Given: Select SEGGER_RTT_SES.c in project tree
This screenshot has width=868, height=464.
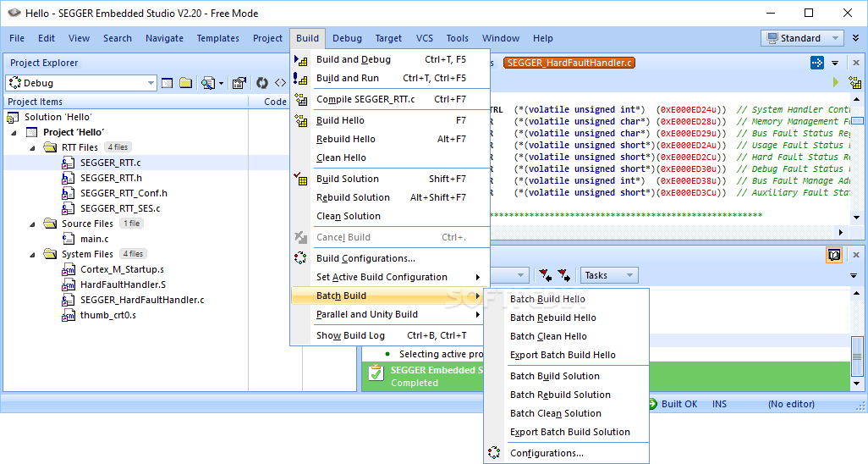Looking at the screenshot, I should [x=120, y=208].
